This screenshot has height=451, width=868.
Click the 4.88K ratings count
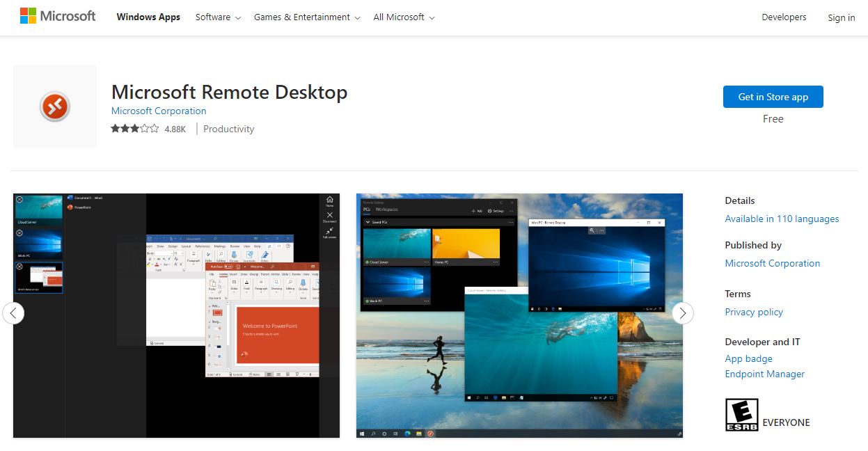point(175,129)
